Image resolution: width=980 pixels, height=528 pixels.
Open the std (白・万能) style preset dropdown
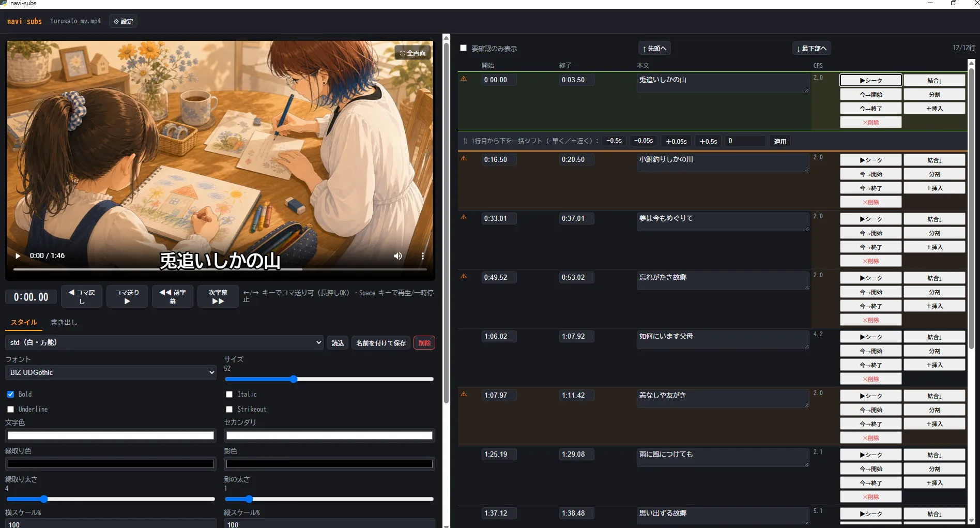164,342
